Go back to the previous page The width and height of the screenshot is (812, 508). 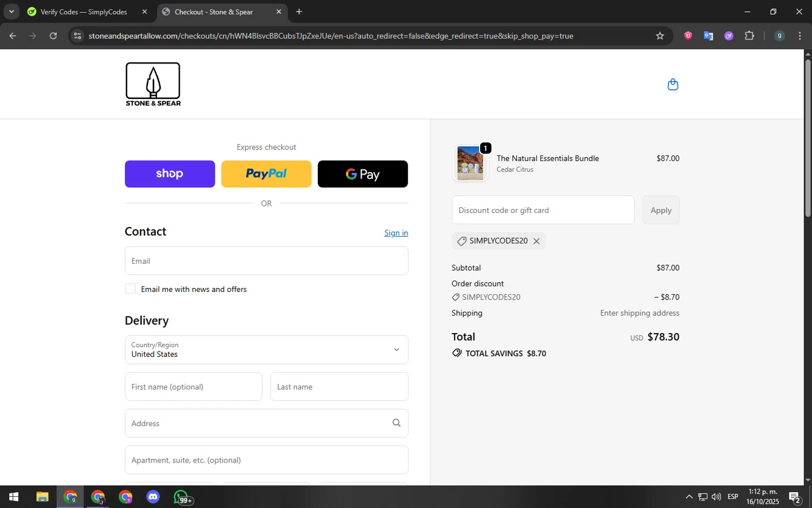pyautogui.click(x=13, y=36)
